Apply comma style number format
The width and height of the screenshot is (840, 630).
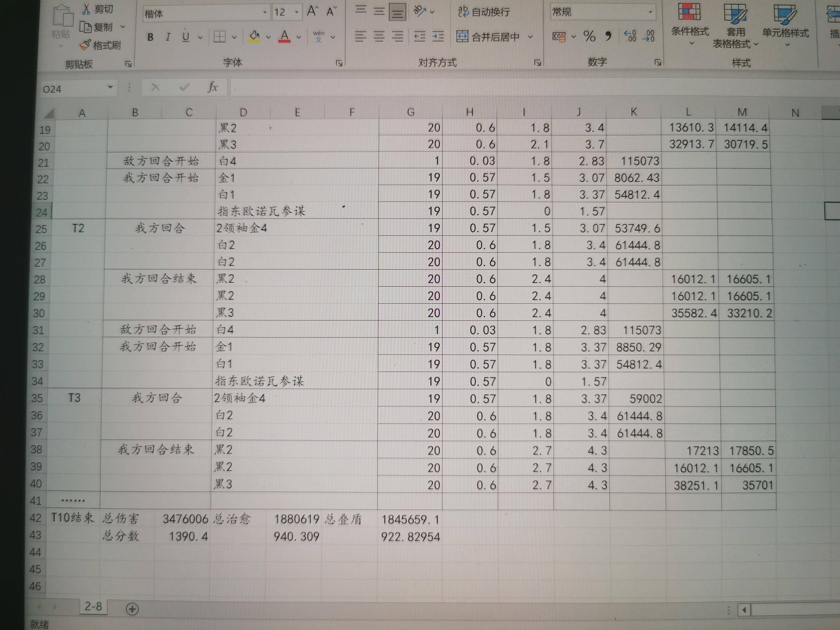[608, 36]
